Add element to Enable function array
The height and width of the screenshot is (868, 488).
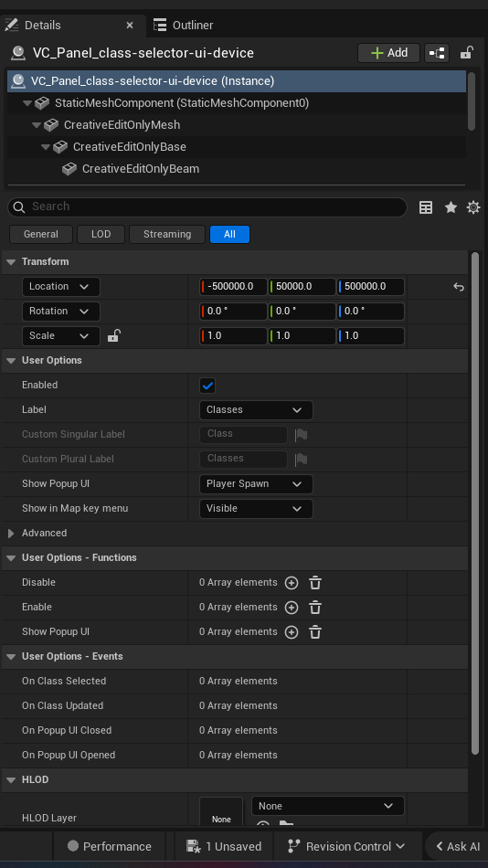pos(292,608)
